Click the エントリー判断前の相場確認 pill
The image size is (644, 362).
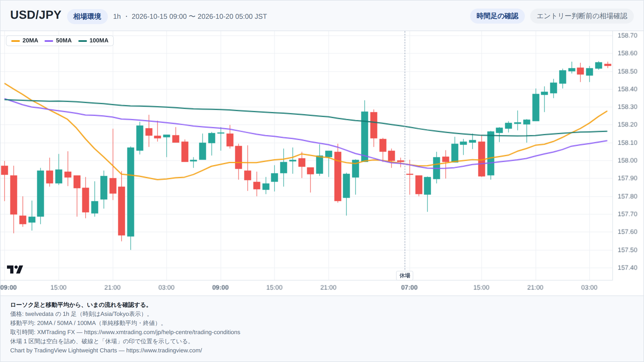[x=582, y=16]
